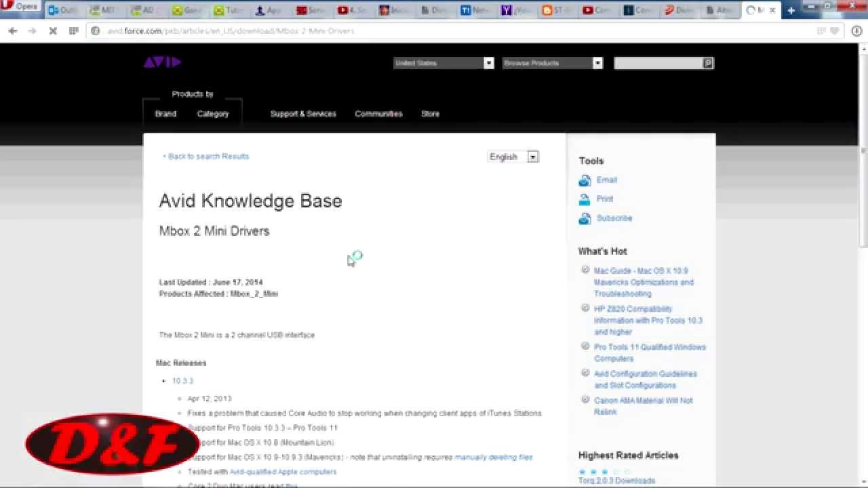Image resolution: width=868 pixels, height=488 pixels.
Task: Click the 'Apr 12, 2013' release date
Action: pos(210,399)
